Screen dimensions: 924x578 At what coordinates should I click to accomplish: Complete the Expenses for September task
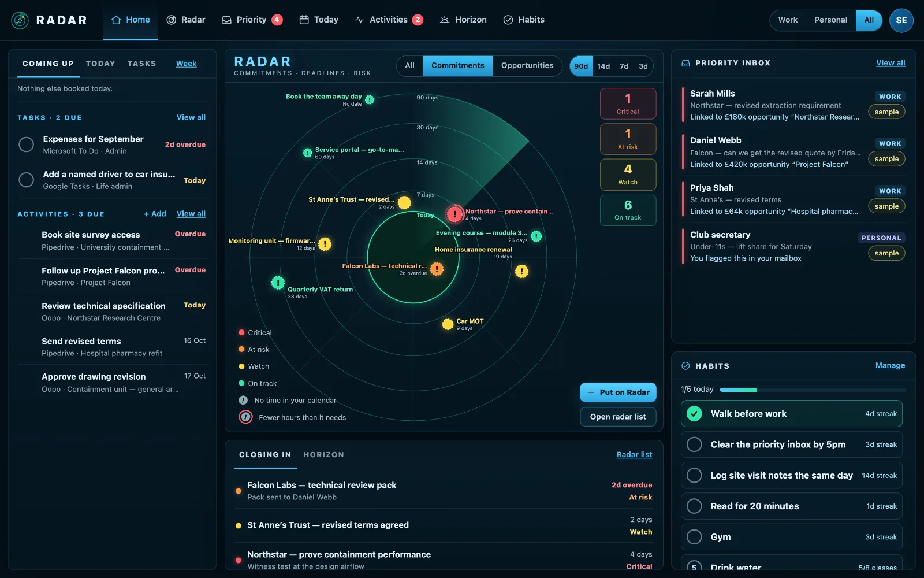click(26, 144)
